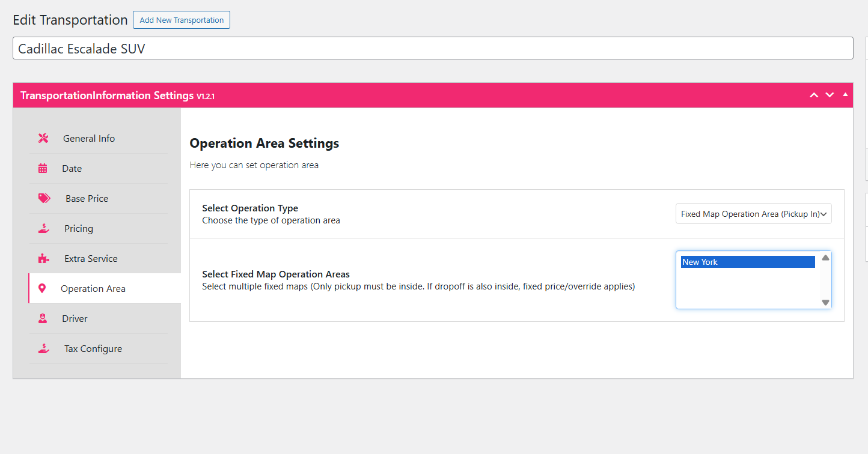868x454 pixels.
Task: Click the Extra Service puzzle icon
Action: pyautogui.click(x=43, y=258)
